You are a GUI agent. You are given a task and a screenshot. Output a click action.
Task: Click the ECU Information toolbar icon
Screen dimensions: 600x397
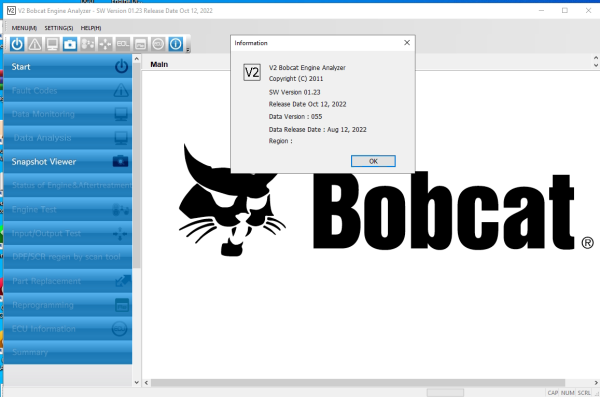pos(158,44)
